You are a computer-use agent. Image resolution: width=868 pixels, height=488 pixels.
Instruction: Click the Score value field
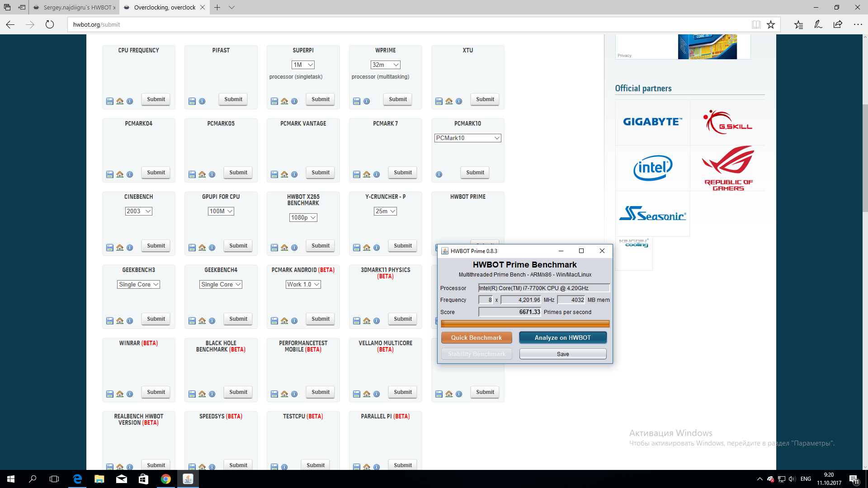click(510, 312)
